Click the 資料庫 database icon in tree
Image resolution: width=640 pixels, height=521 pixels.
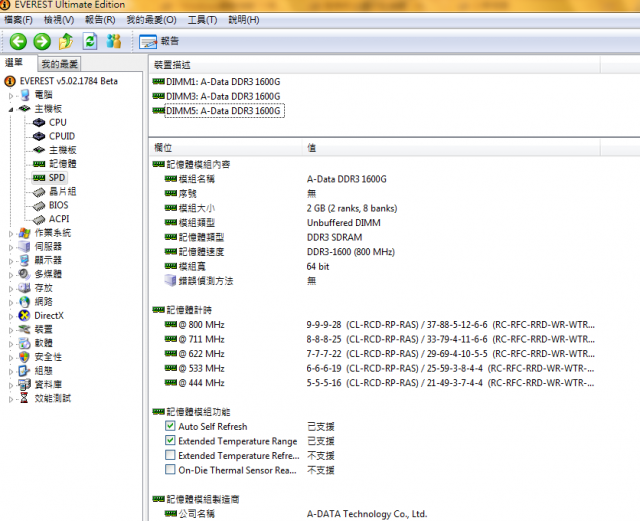pos(24,385)
